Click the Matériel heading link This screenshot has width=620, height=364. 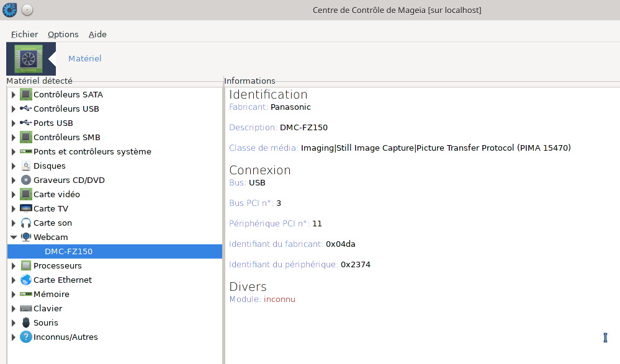point(85,58)
